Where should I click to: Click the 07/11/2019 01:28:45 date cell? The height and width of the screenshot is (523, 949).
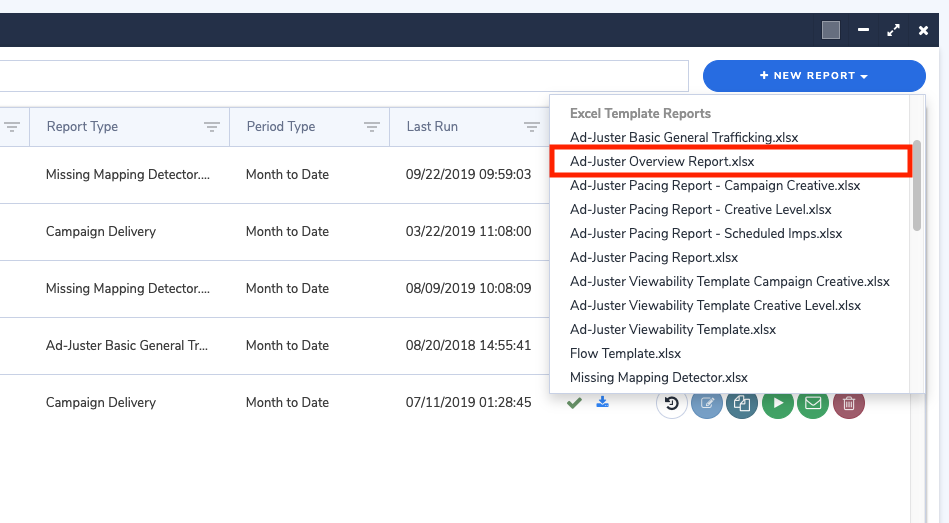468,403
